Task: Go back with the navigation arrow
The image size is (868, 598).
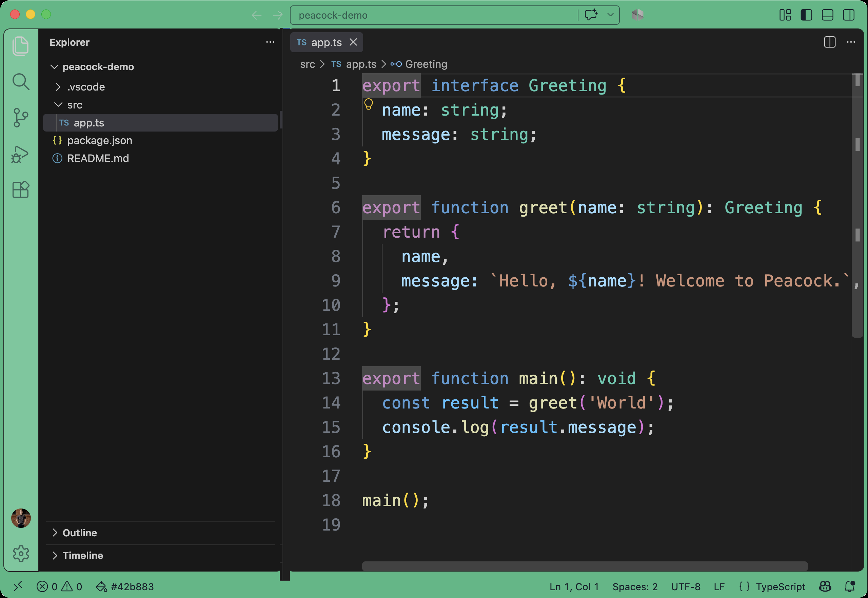Action: pos(256,15)
